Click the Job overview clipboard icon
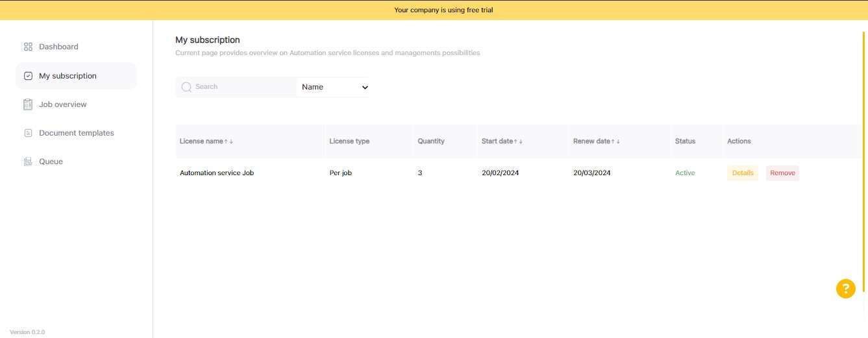The width and height of the screenshot is (868, 338). (28, 104)
